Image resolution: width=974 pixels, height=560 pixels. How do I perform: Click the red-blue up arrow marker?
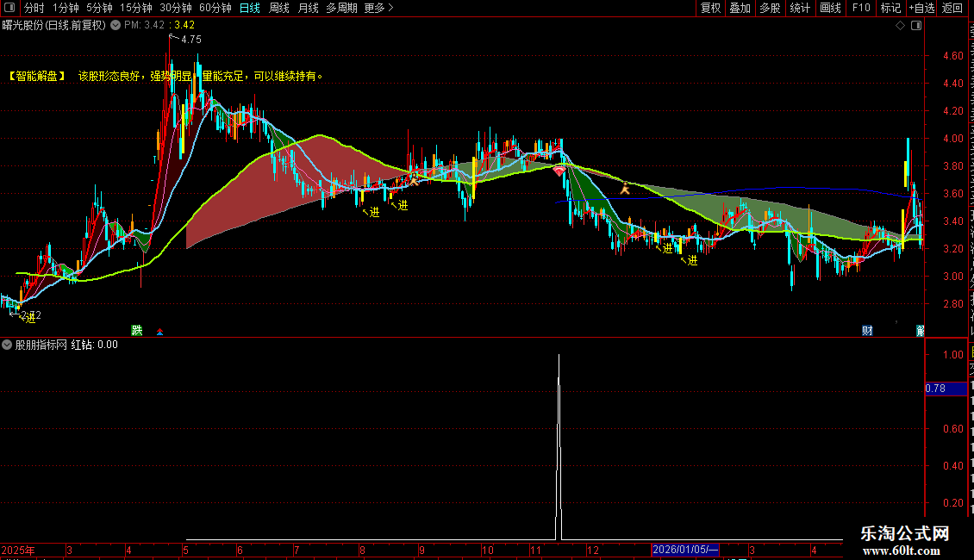pyautogui.click(x=159, y=332)
